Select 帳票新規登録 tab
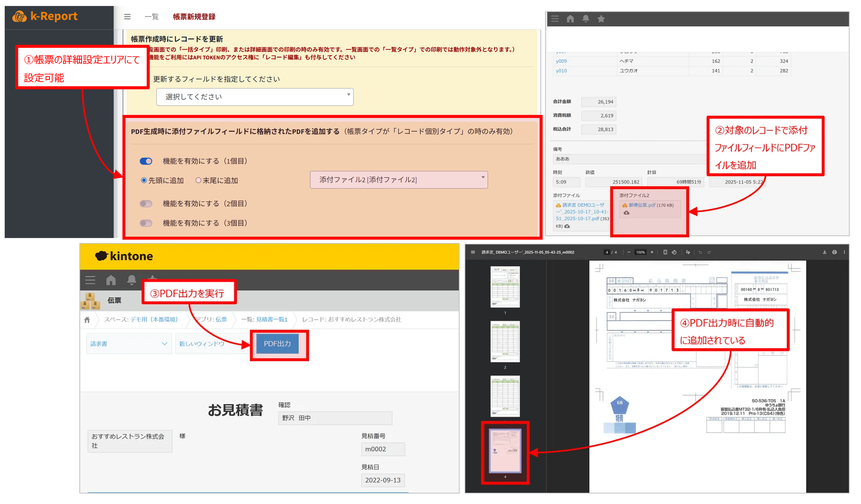This screenshot has width=861, height=504. tap(194, 17)
